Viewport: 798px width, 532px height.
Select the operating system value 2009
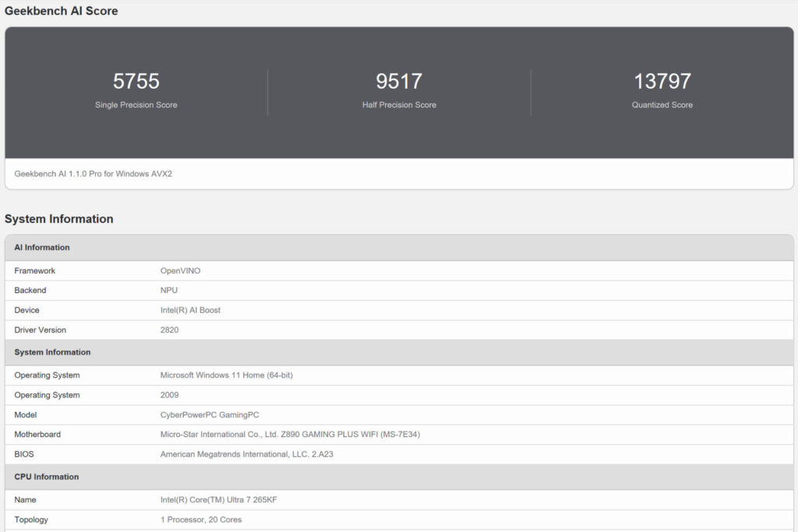(169, 395)
